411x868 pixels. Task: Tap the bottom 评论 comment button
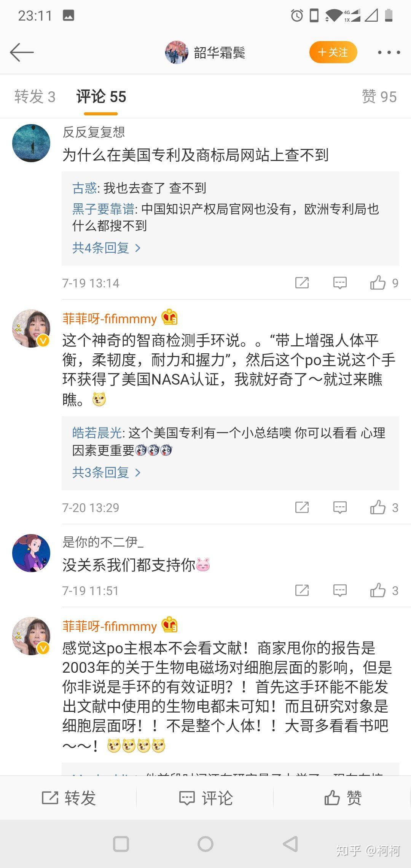coord(205,798)
